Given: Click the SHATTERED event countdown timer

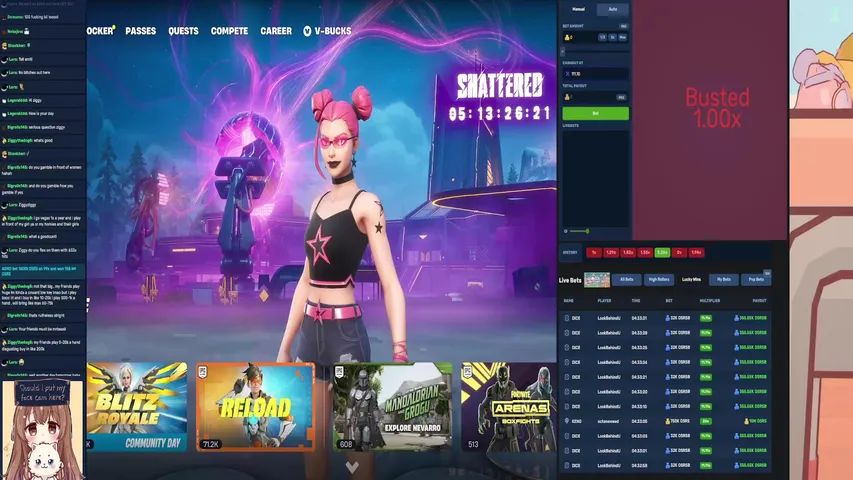Looking at the screenshot, I should pyautogui.click(x=499, y=113).
